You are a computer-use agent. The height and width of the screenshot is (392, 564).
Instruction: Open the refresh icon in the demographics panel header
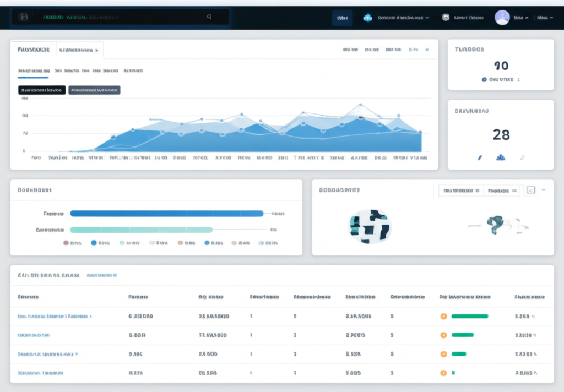point(530,189)
